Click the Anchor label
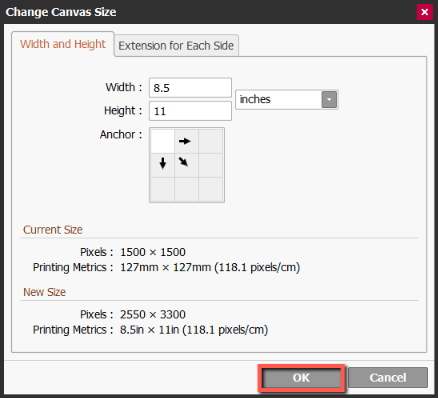This screenshot has width=438, height=398. (121, 134)
